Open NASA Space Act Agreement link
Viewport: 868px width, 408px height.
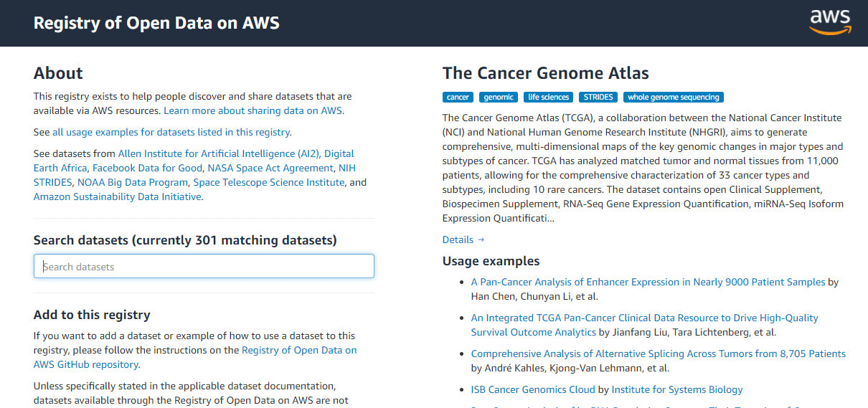click(271, 168)
